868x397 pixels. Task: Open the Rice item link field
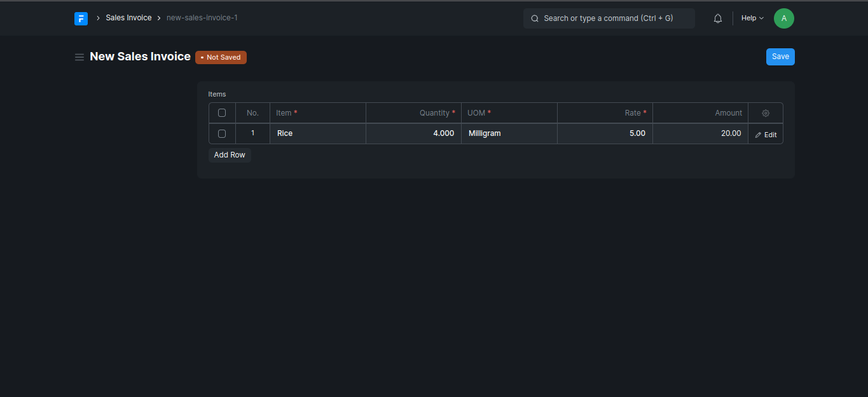pyautogui.click(x=317, y=133)
